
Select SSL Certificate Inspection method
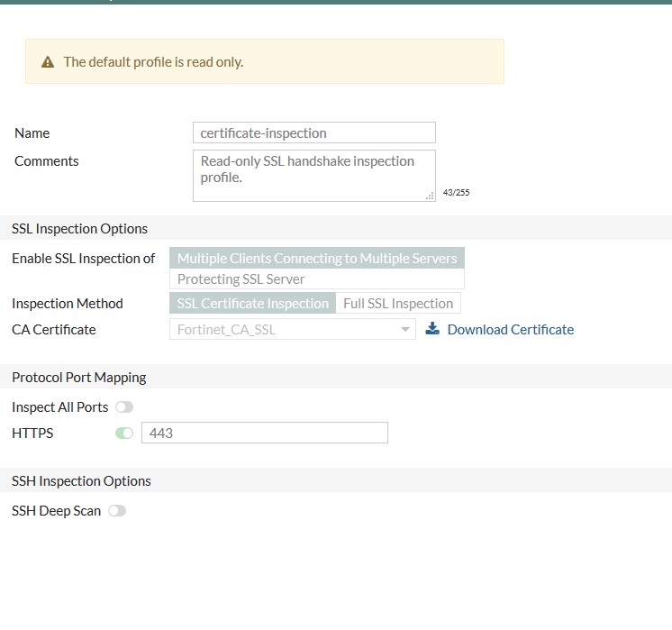point(253,304)
